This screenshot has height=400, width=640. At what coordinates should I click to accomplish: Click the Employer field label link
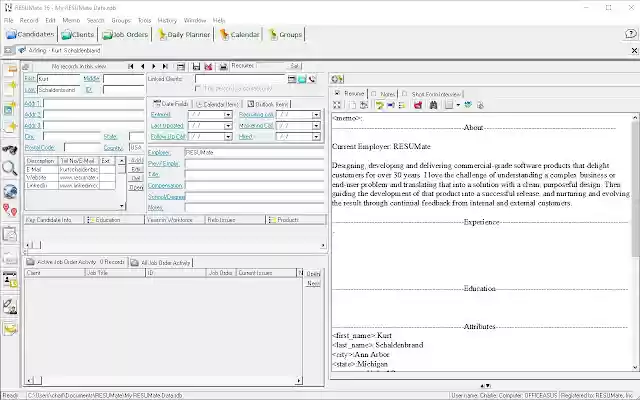pyautogui.click(x=159, y=153)
